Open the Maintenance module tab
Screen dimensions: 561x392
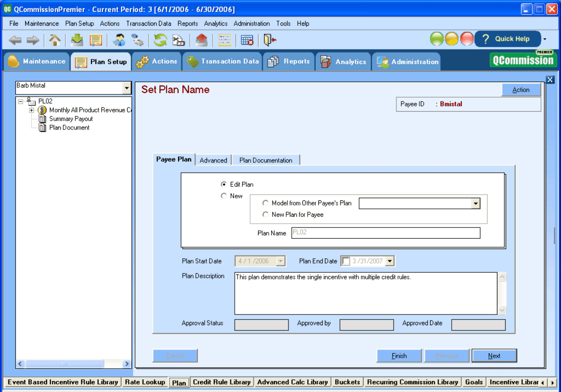[x=36, y=61]
